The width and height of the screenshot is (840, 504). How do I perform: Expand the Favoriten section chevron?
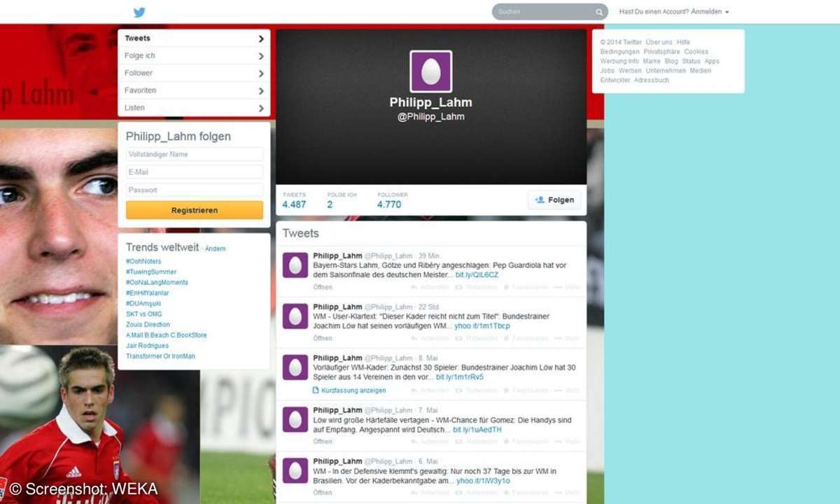click(262, 90)
